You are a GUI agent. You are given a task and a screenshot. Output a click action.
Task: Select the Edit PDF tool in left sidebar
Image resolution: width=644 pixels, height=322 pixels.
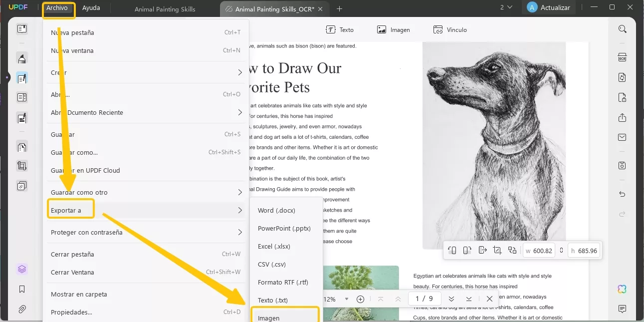tap(22, 78)
